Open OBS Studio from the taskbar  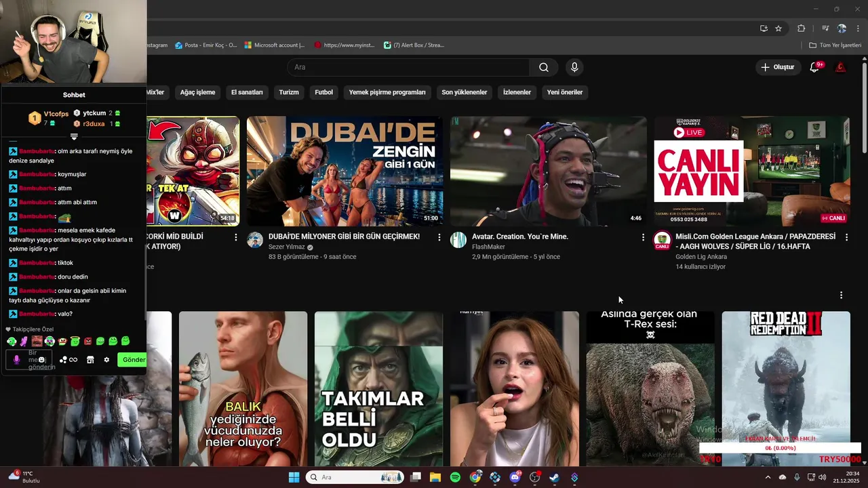point(534,477)
